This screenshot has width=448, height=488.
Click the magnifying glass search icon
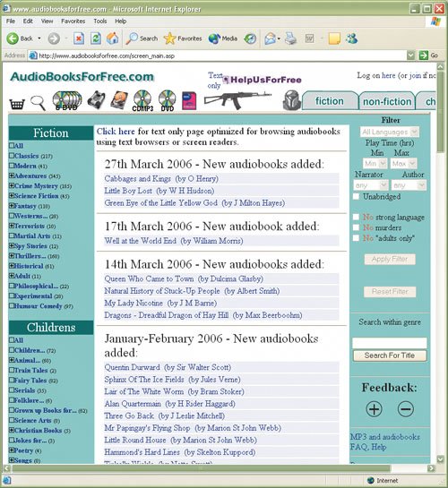(x=38, y=103)
